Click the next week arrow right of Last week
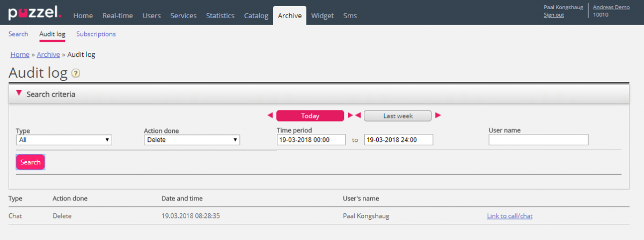 (438, 116)
